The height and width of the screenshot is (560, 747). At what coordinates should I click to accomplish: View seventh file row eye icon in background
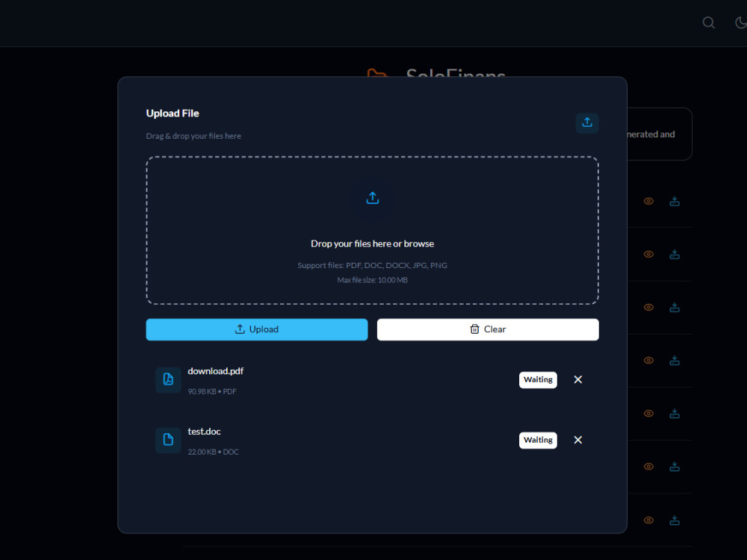(649, 520)
